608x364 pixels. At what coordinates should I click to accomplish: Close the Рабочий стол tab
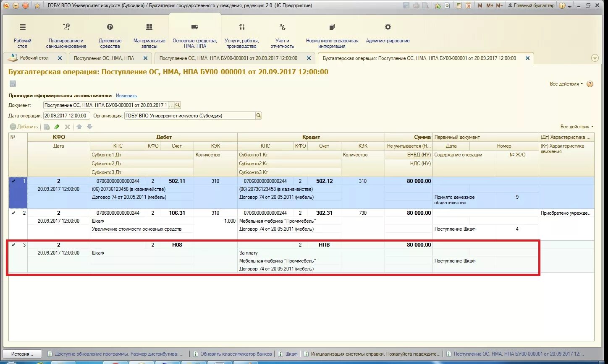[x=60, y=58]
